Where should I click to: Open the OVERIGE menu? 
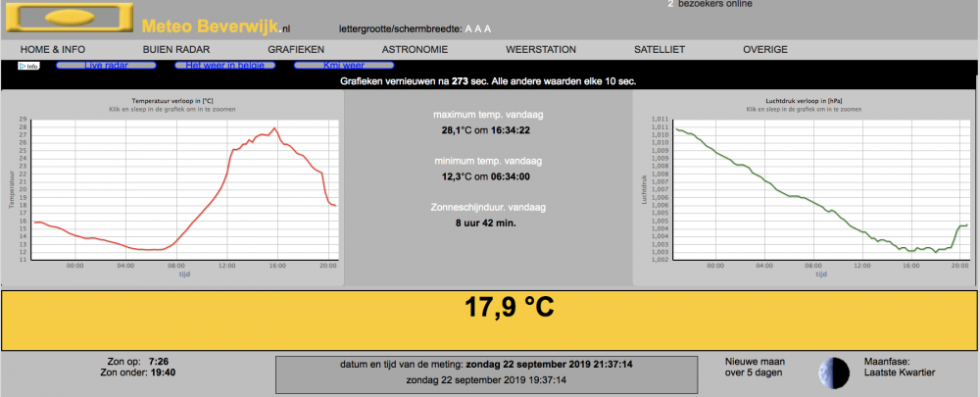tap(765, 50)
